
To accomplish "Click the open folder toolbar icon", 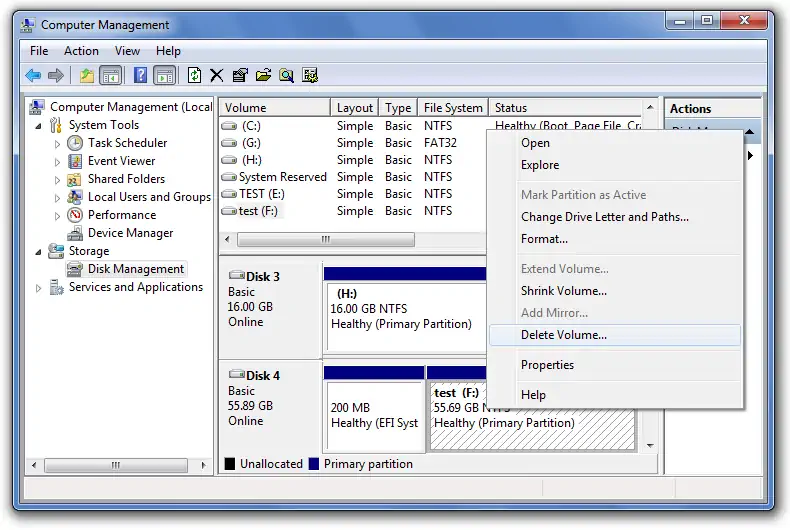I will click(x=264, y=76).
